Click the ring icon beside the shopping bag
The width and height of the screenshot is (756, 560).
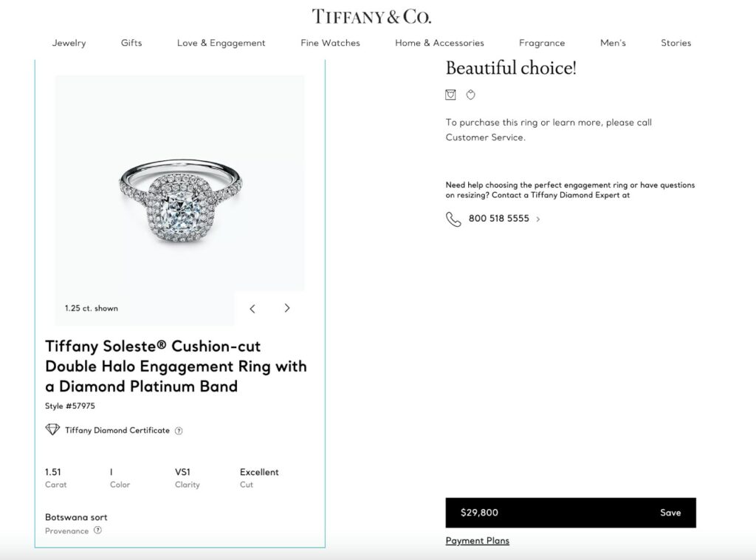click(x=470, y=95)
